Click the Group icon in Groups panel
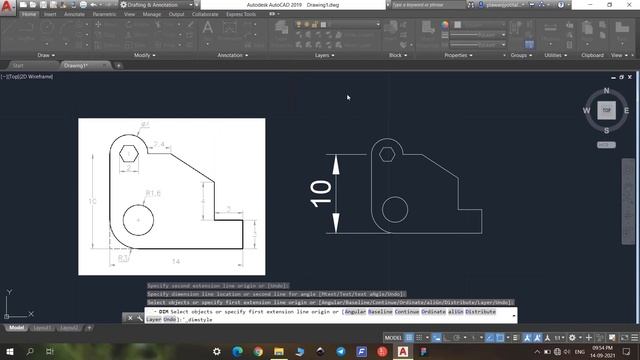Viewport: 640px width, 360px height. [x=516, y=28]
